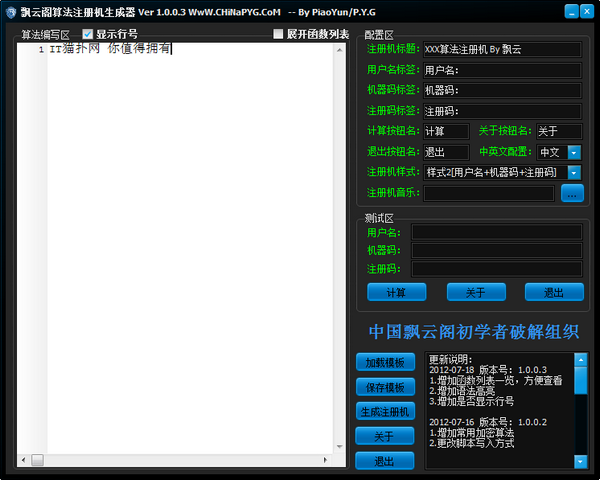
Task: Close the window
Action: coord(587,11)
